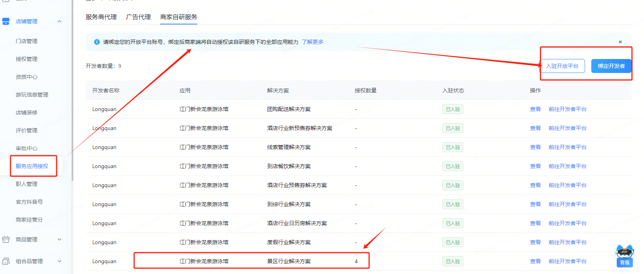This screenshot has height=274, width=644.
Task: Click the 商品管理 bag icon
Action: [6, 239]
